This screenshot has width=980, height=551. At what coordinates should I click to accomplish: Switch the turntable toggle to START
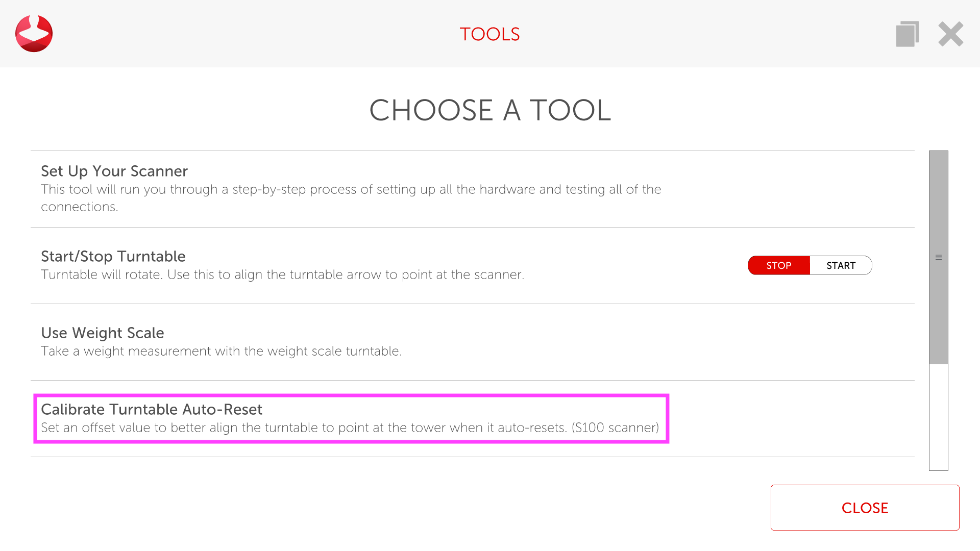(841, 265)
